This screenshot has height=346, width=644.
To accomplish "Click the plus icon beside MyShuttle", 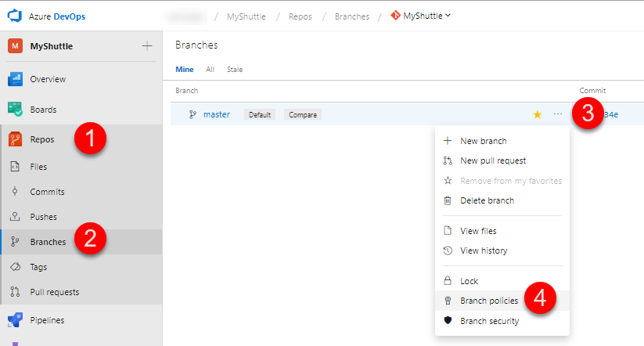I will [x=147, y=46].
